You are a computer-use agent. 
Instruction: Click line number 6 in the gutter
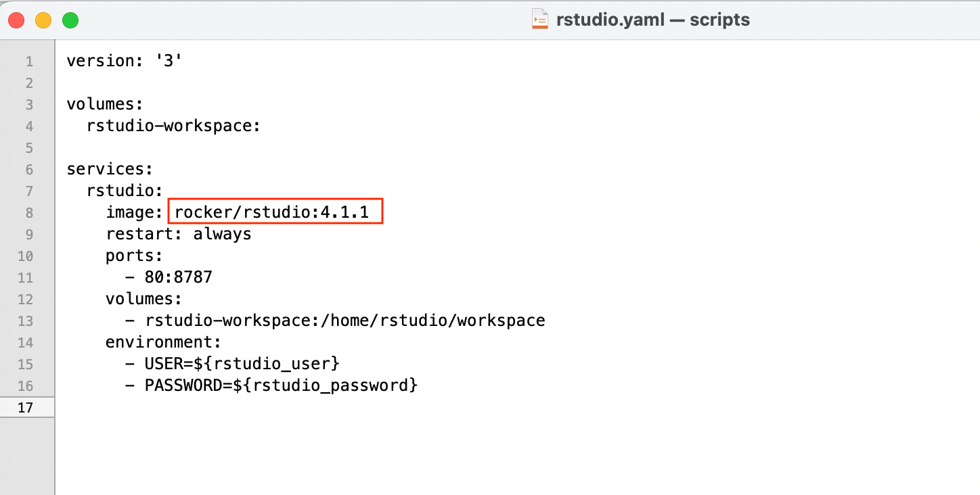29,170
